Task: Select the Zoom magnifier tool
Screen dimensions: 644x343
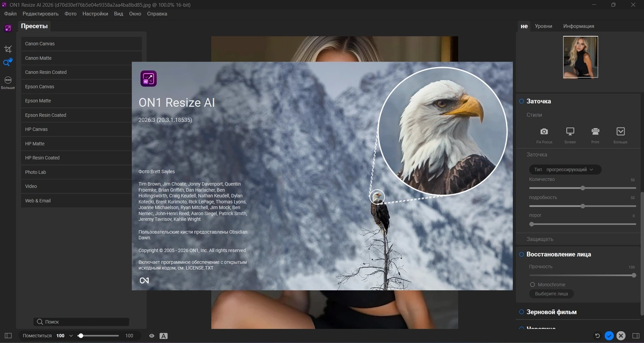Action: tap(8, 63)
